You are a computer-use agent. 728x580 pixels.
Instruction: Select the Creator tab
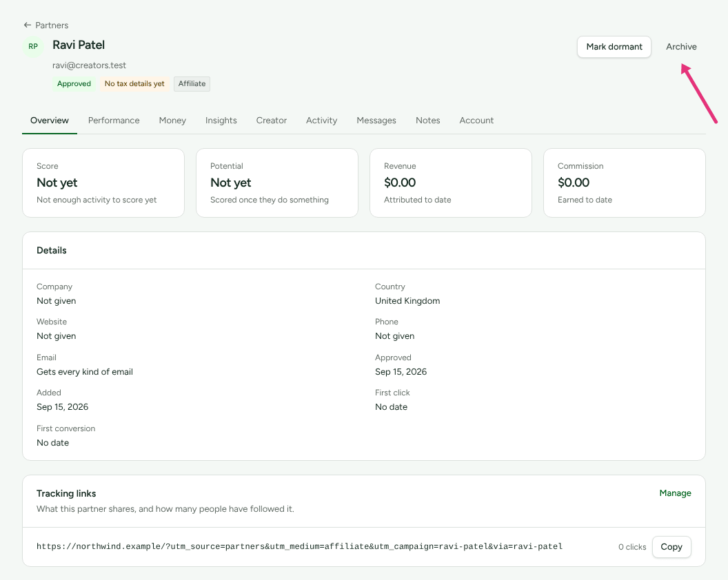[271, 120]
